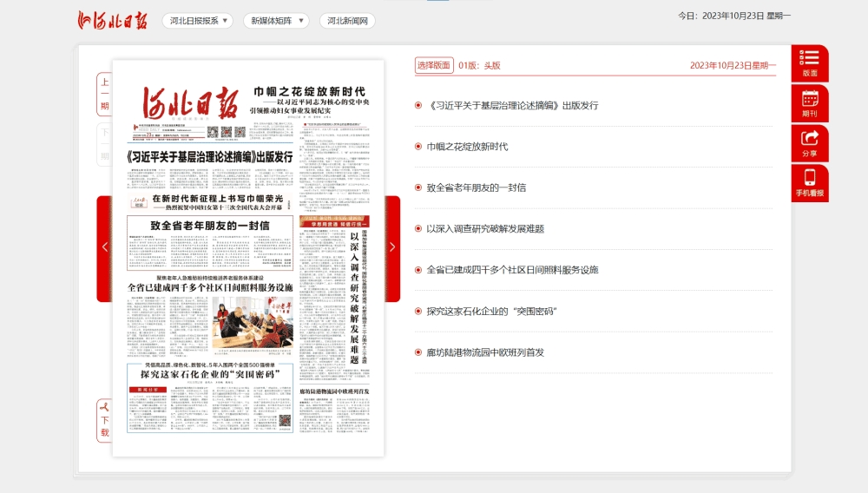Viewport: 868px width, 493px height.
Task: Open the 河北日报报系 dropdown
Action: (x=198, y=21)
